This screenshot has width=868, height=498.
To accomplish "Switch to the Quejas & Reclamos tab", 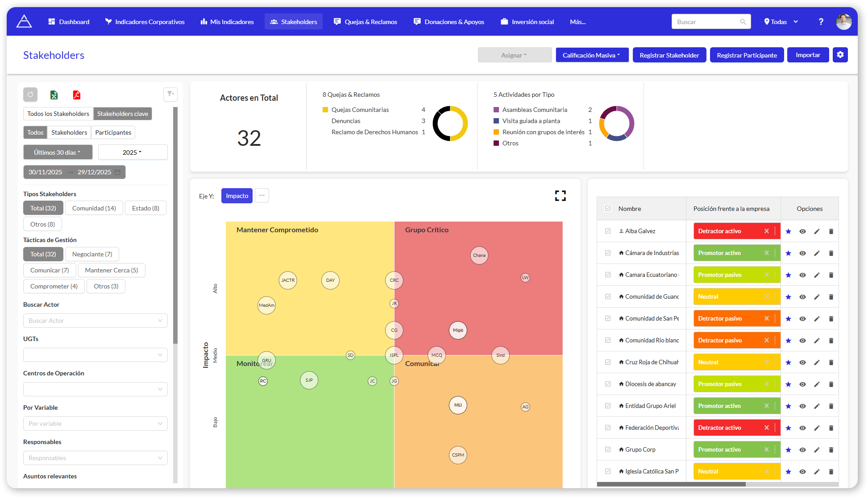I will tap(365, 21).
